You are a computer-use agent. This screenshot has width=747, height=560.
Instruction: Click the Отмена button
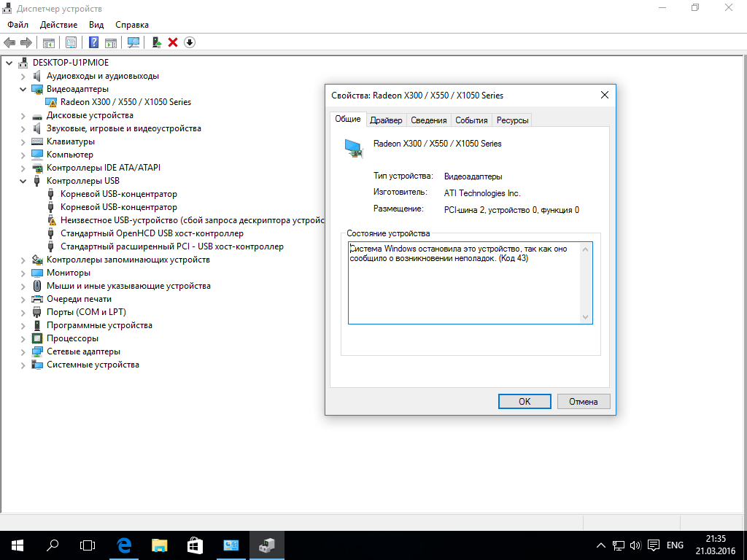584,402
